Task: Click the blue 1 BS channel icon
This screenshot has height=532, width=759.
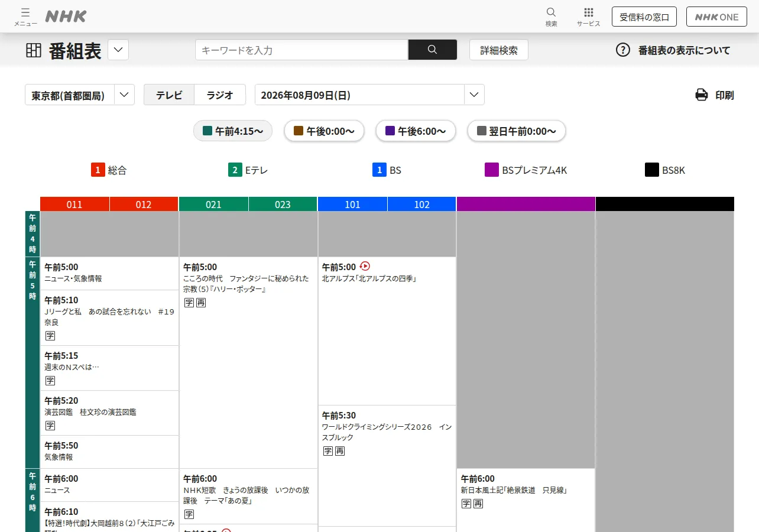Action: tap(379, 170)
